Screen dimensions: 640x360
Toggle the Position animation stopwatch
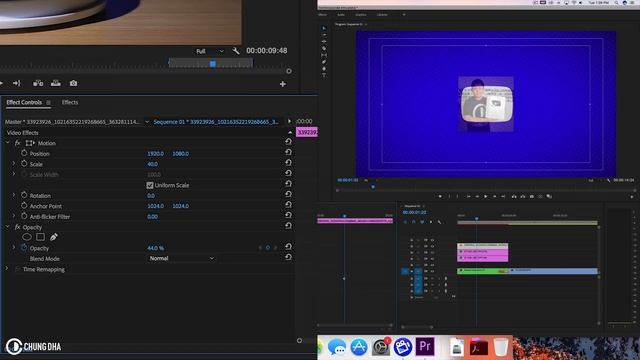click(x=24, y=153)
